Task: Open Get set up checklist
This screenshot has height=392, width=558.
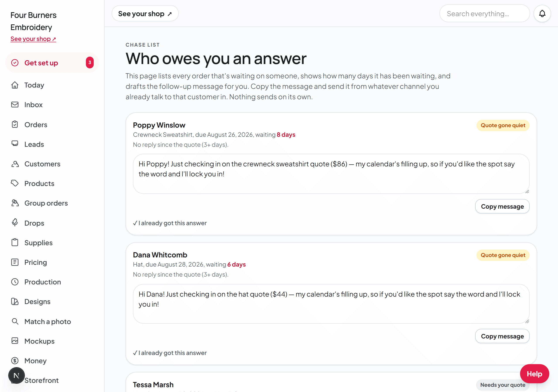Action: pos(52,63)
